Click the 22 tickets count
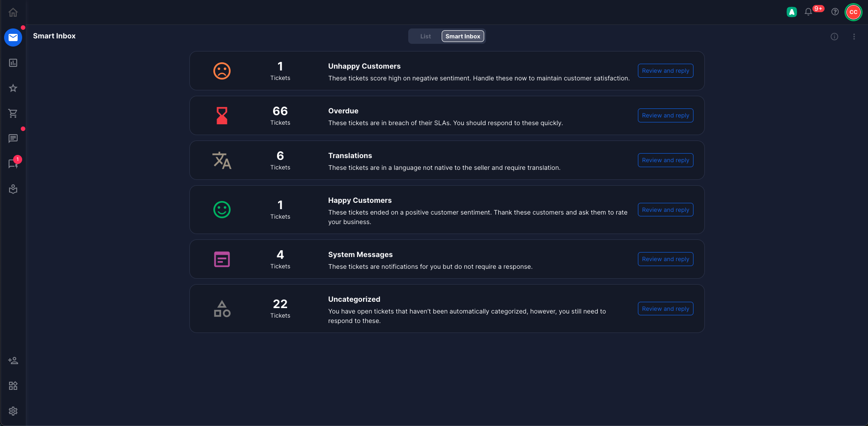The width and height of the screenshot is (868, 426). pyautogui.click(x=280, y=304)
